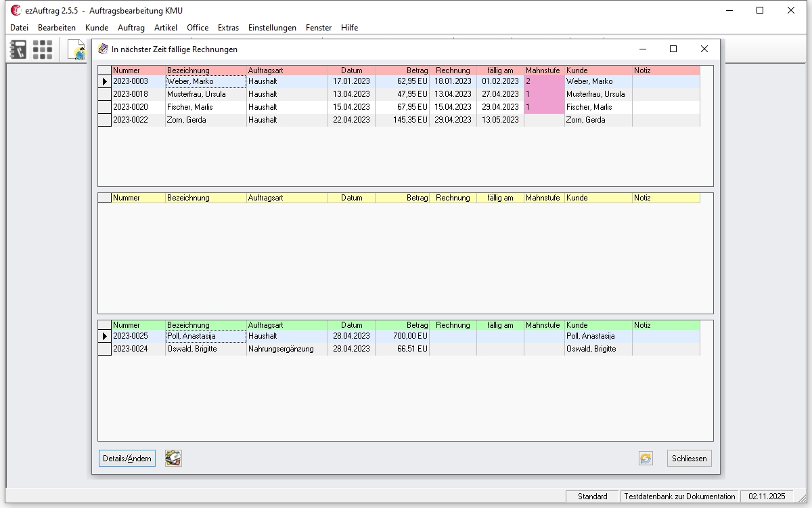Viewport: 812px width, 508px height.
Task: Open the Datei menu
Action: click(20, 28)
